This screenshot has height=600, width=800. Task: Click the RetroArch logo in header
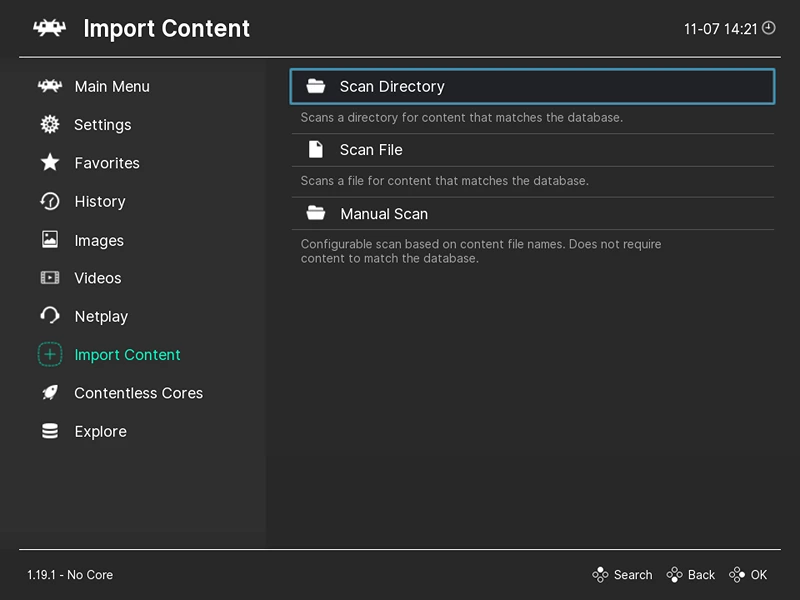pyautogui.click(x=49, y=28)
